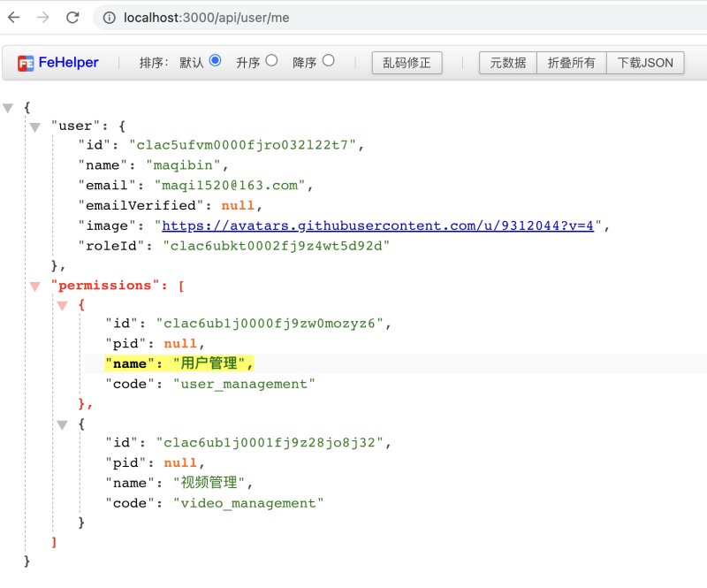Click the "email" key label
Viewport: 707px width, 588px height.
107,186
